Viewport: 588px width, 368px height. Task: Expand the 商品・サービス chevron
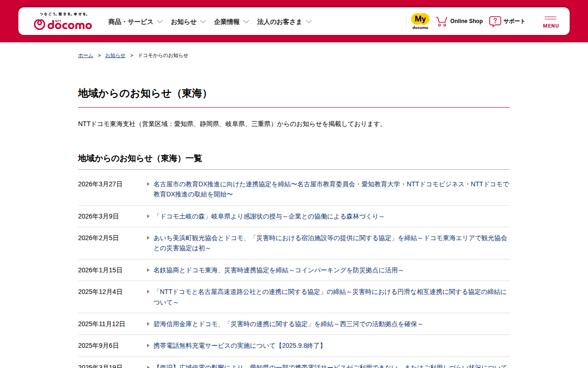pos(160,22)
